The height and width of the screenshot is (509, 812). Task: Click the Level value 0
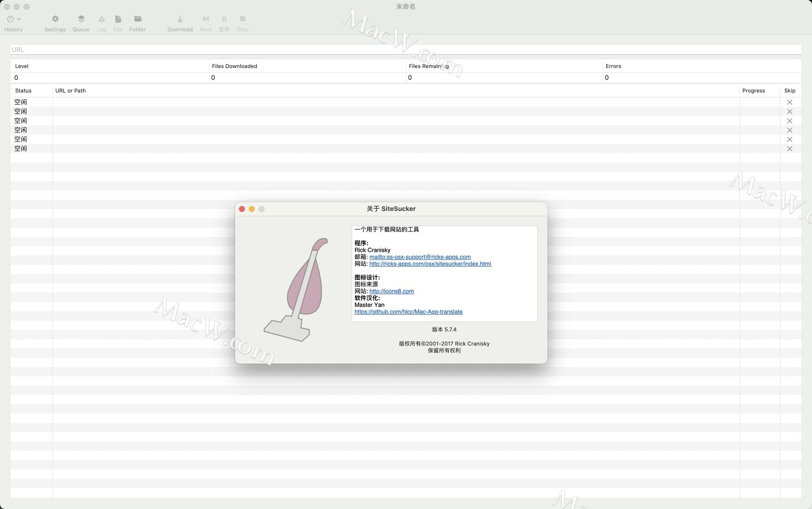(16, 77)
